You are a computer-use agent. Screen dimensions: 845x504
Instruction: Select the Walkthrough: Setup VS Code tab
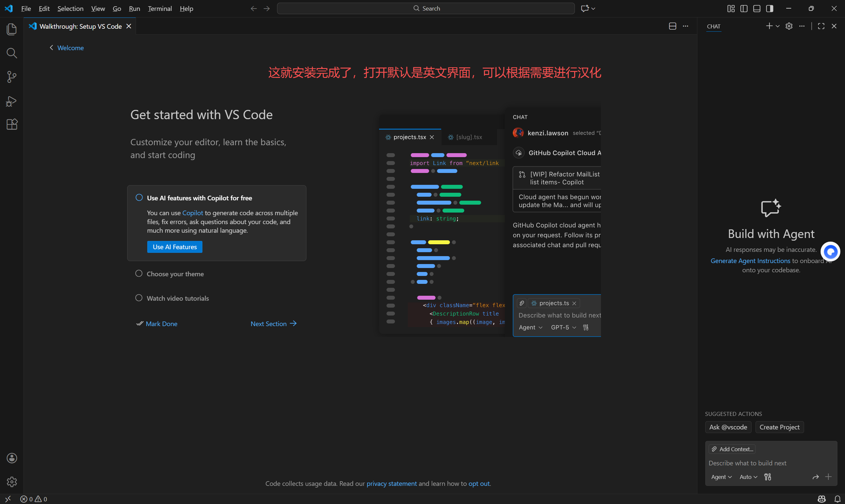pos(80,26)
